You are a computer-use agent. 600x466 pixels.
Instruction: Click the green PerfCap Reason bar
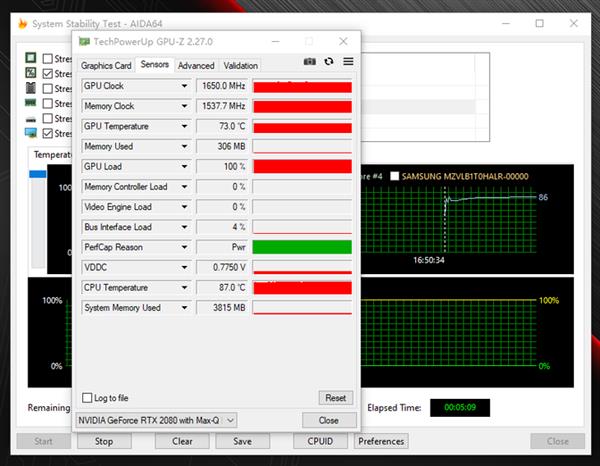pyautogui.click(x=302, y=247)
